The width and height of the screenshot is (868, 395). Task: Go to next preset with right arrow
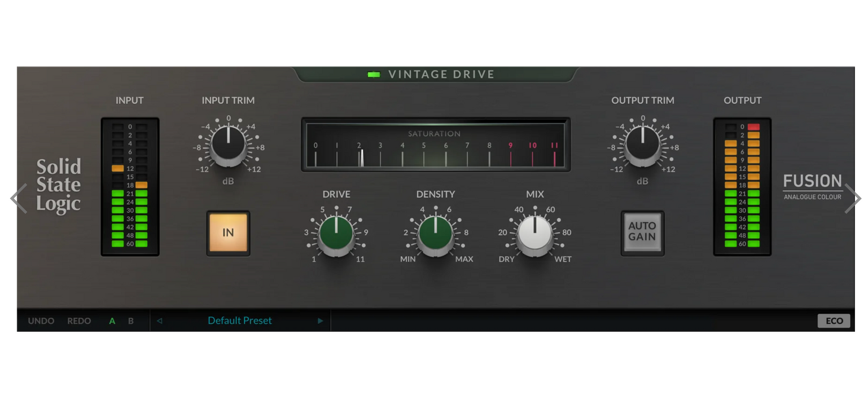pyautogui.click(x=320, y=321)
